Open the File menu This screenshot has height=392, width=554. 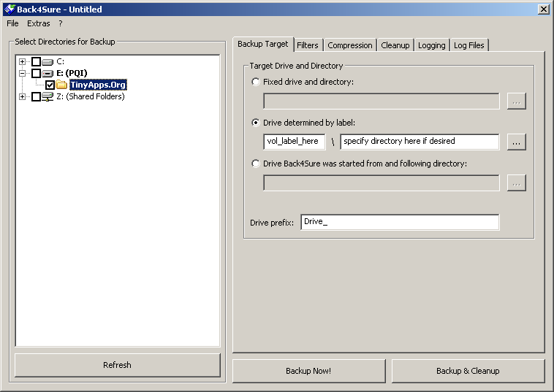point(12,23)
